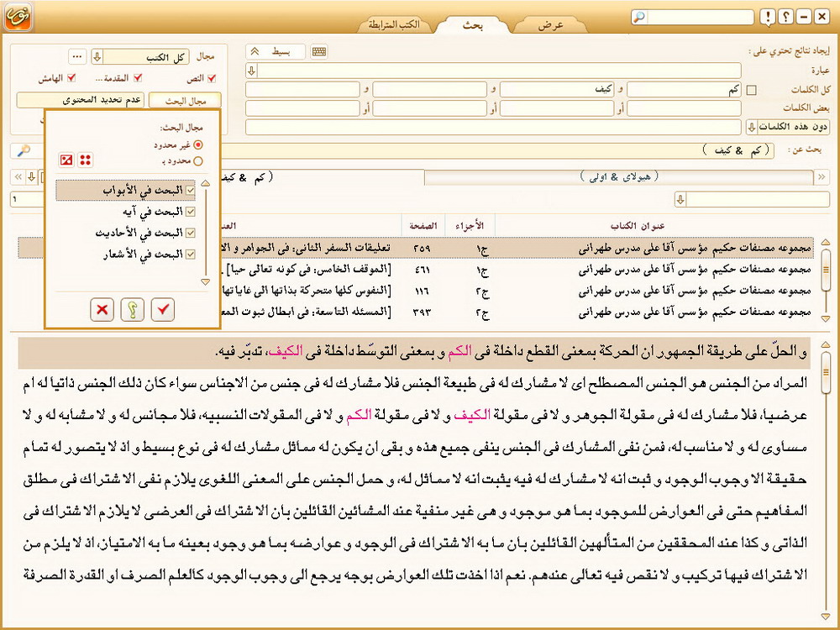Click the red deselect-all icon in popup
840x630 pixels.
tap(66, 160)
